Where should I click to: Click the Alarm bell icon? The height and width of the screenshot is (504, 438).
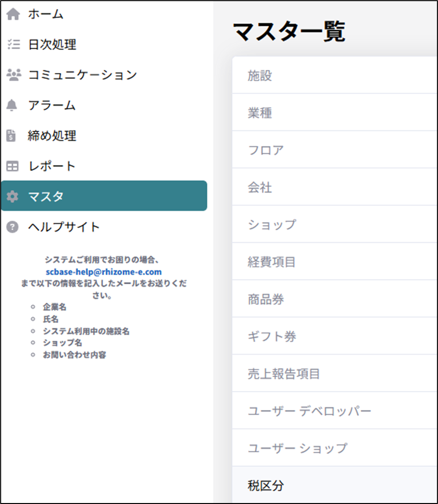pos(13,105)
